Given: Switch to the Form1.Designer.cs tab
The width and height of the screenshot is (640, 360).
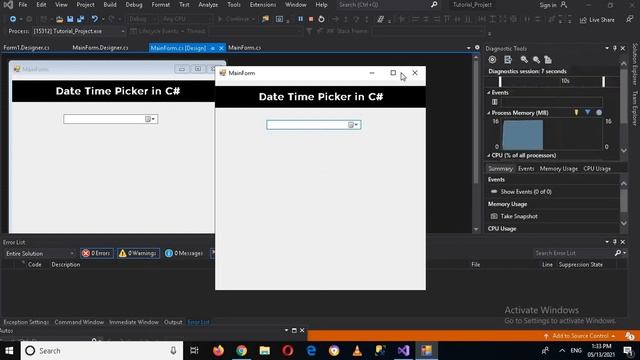Looking at the screenshot, I should (27, 48).
